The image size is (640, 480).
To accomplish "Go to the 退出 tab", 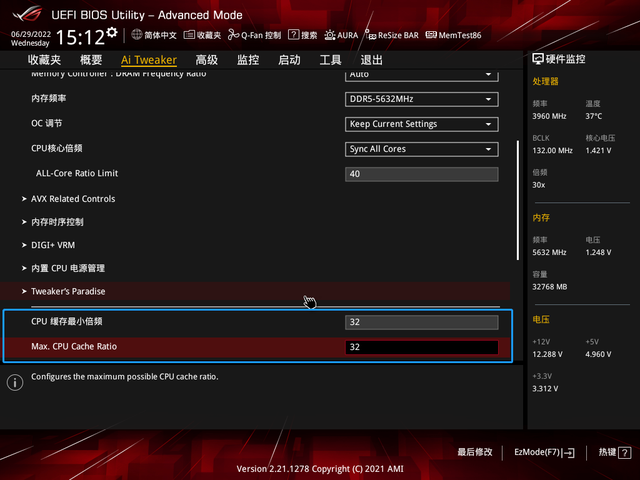I will (x=371, y=60).
